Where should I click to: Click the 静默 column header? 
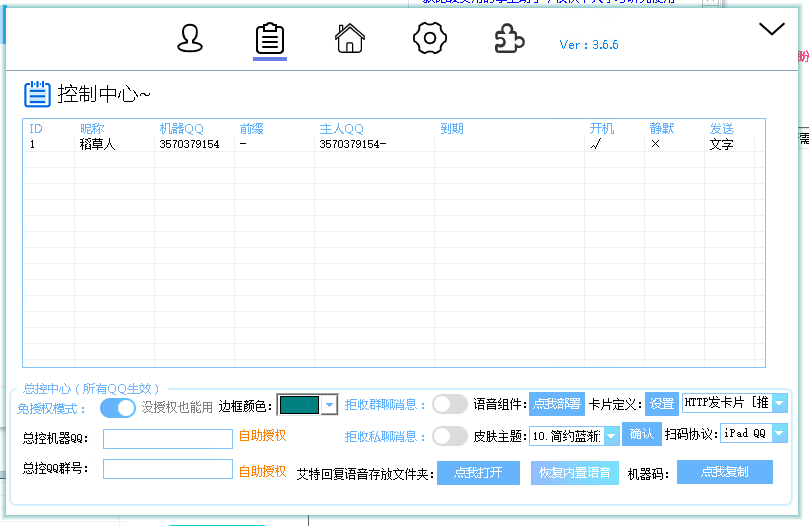662,129
